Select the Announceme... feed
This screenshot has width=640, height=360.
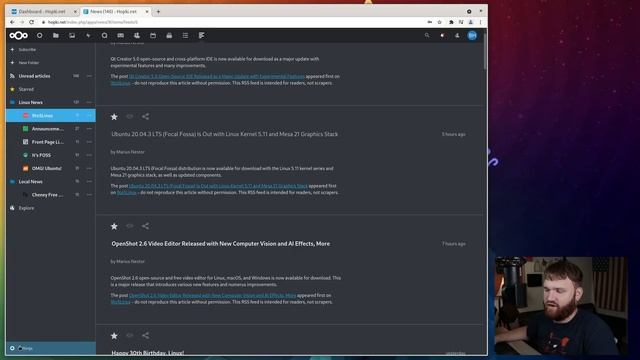(x=48, y=129)
